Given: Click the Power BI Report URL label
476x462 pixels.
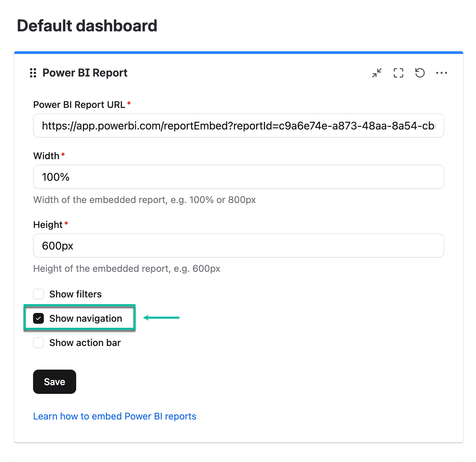Looking at the screenshot, I should click(79, 105).
